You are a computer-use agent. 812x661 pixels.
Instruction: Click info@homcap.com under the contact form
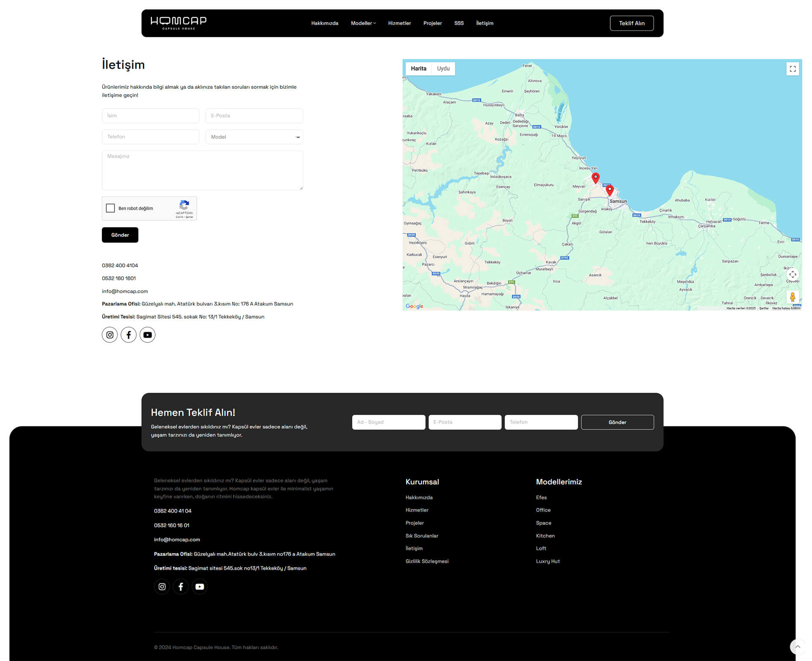[125, 291]
